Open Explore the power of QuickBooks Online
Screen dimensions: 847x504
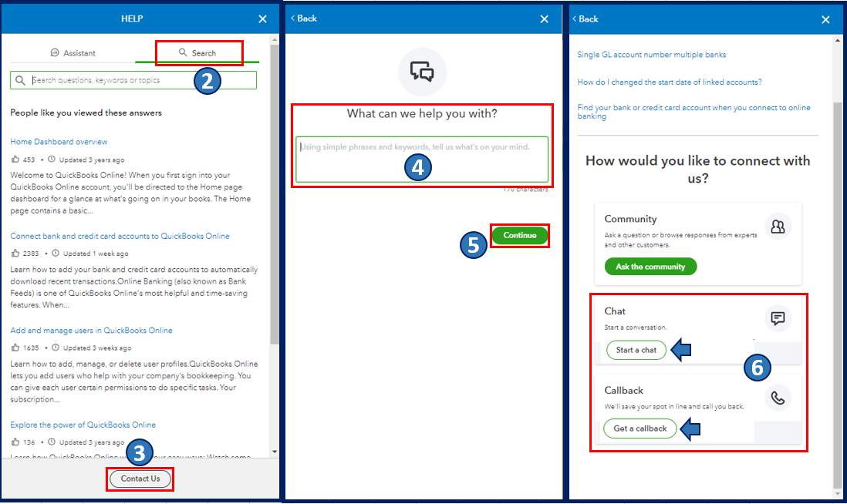pyautogui.click(x=83, y=425)
